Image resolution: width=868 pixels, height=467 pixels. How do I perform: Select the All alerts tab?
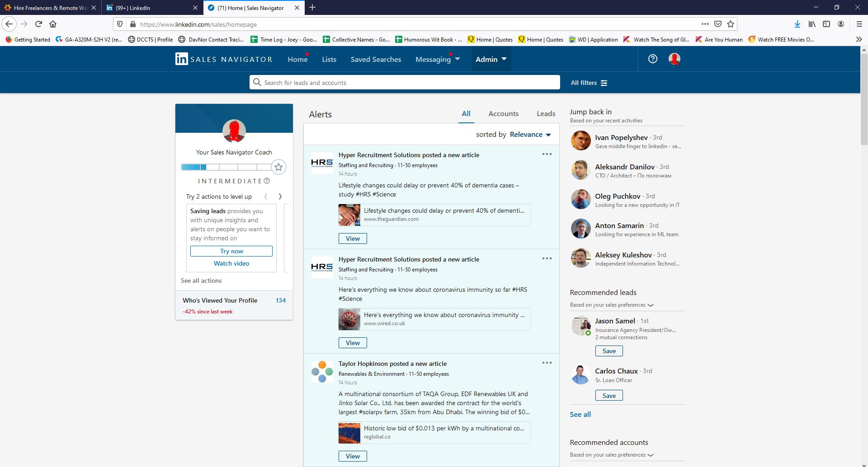[466, 114]
